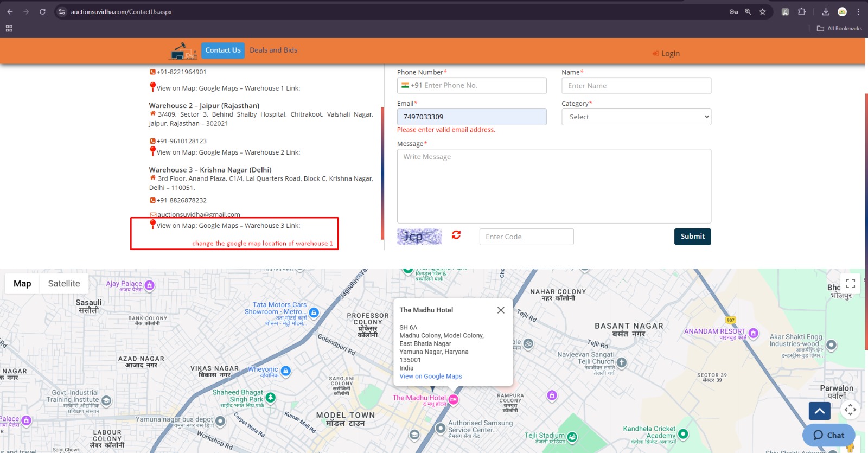Screen dimensions: 868x453
Task: Go to Deals and Bids page
Action: point(273,50)
